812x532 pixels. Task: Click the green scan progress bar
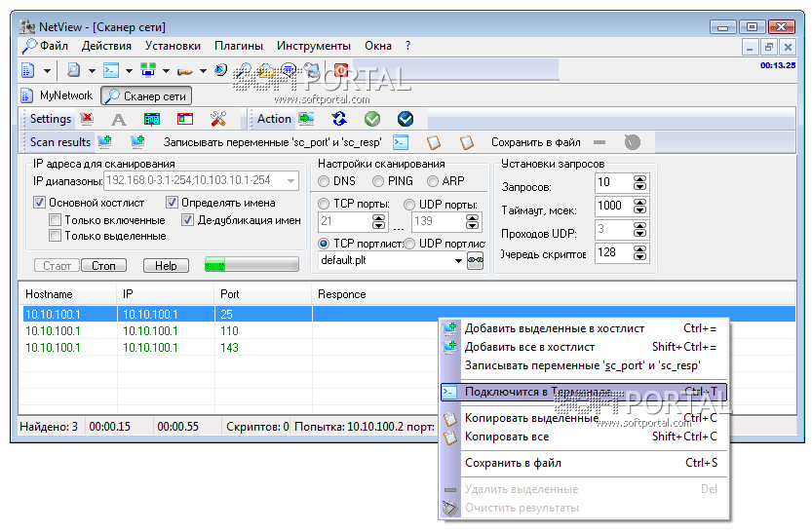pyautogui.click(x=251, y=265)
